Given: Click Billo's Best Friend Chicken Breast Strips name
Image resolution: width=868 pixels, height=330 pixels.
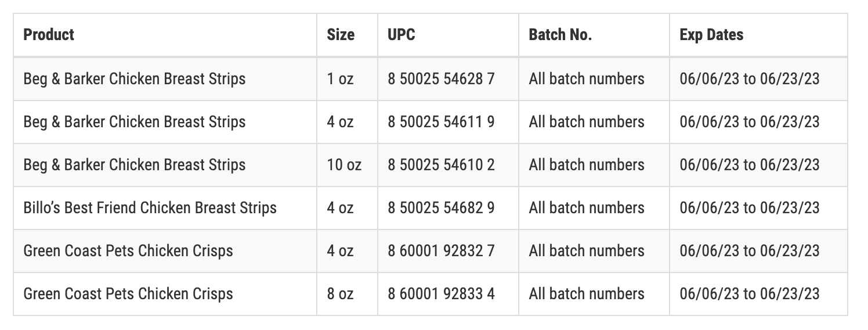Looking at the screenshot, I should point(150,207).
